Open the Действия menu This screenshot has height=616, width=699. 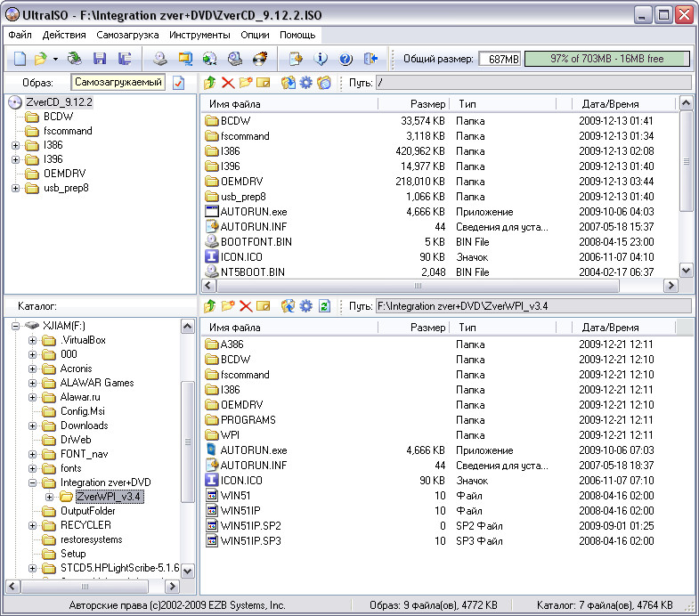tap(64, 35)
